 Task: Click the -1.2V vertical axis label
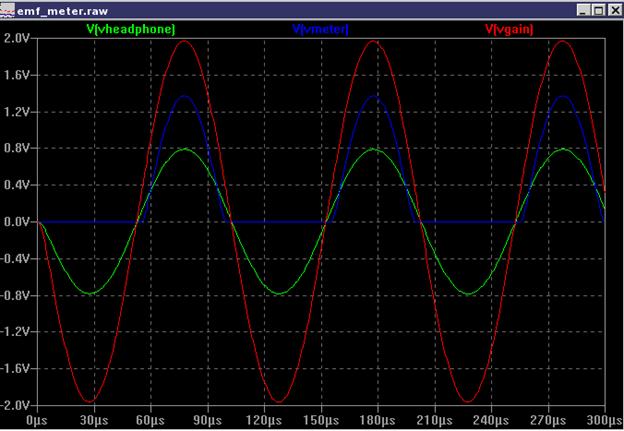pos(15,332)
